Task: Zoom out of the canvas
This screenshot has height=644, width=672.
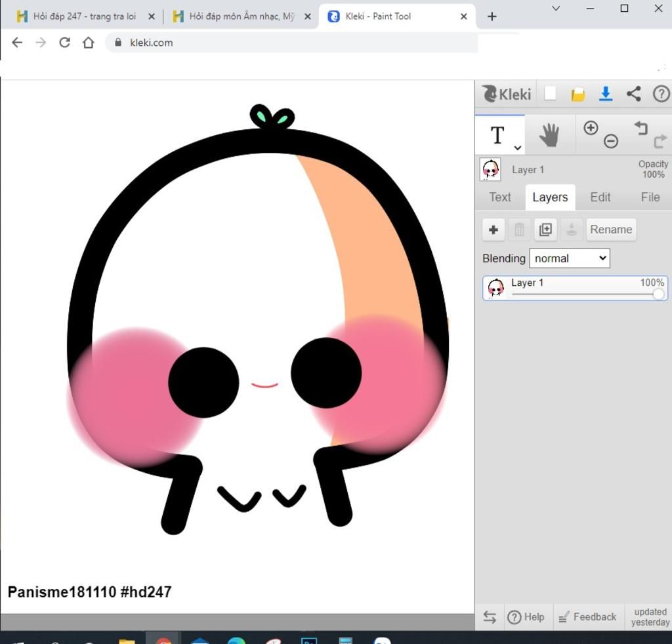Action: click(x=611, y=141)
